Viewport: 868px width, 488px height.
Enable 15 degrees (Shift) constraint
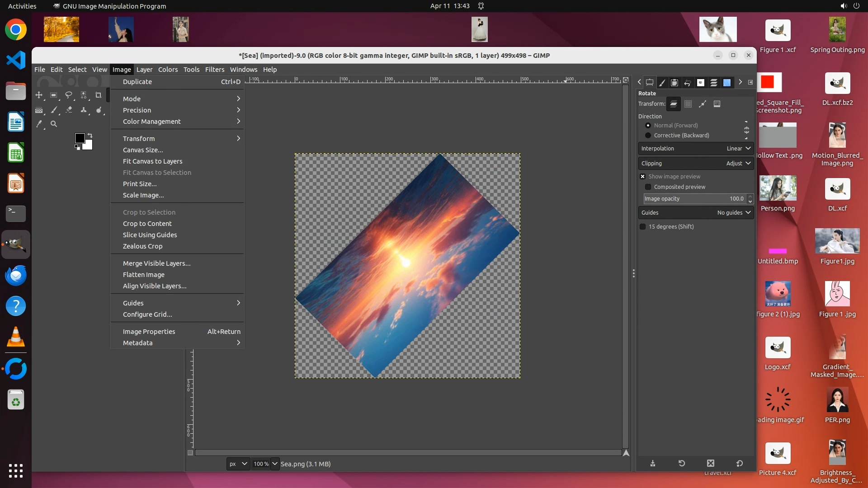pos(643,227)
